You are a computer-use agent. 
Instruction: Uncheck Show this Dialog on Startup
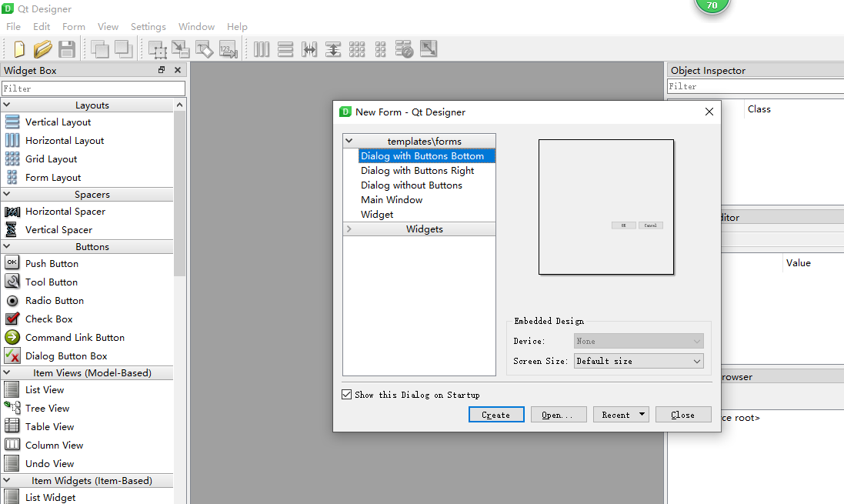pos(346,394)
